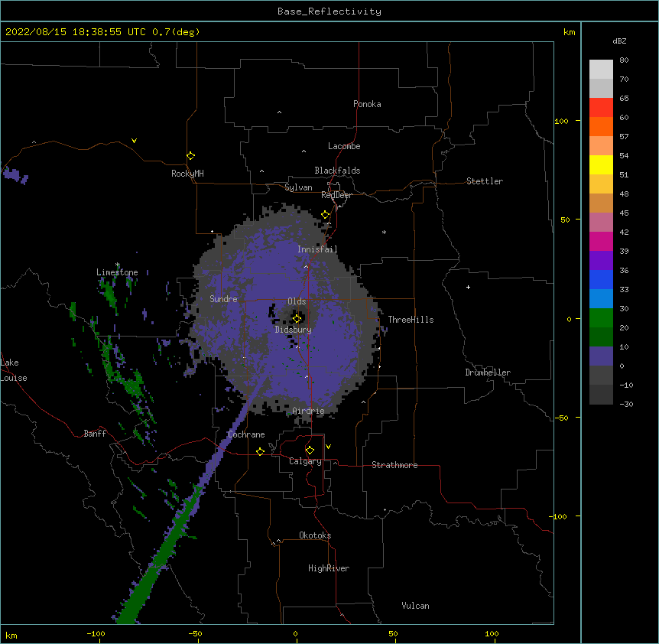Click the purple echo patch at the top left

click(15, 175)
